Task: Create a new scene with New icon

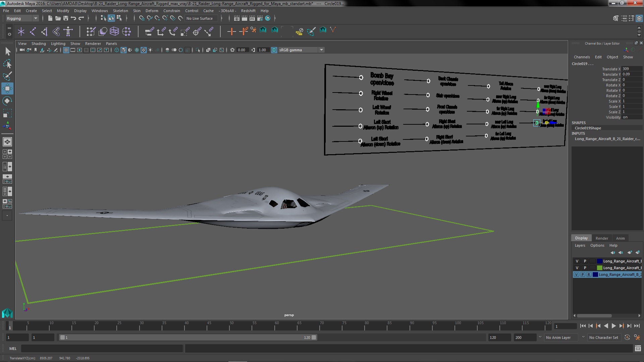Action: 50,18
